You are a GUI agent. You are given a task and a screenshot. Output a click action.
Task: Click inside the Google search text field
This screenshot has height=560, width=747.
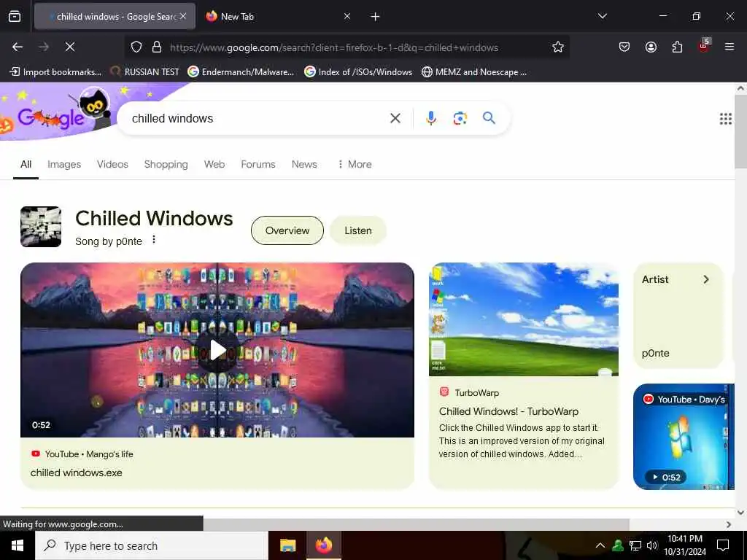click(258, 119)
